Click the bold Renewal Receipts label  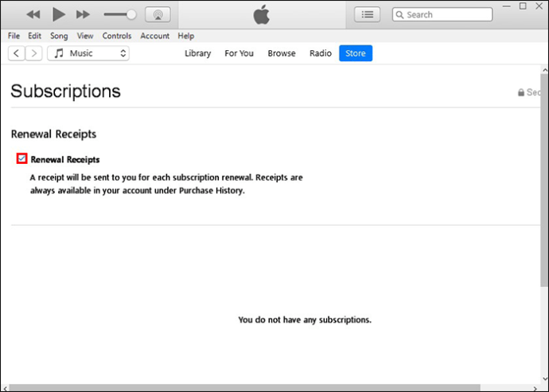coord(65,160)
